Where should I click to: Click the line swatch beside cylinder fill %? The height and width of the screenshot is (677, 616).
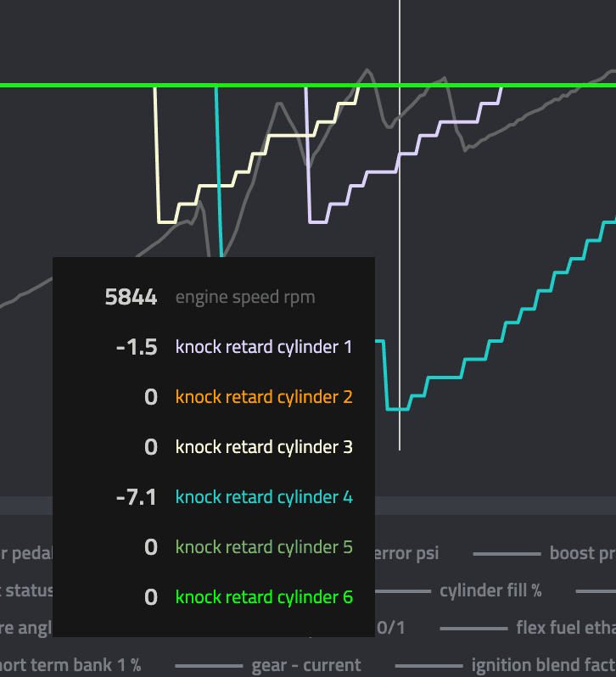coord(403,591)
